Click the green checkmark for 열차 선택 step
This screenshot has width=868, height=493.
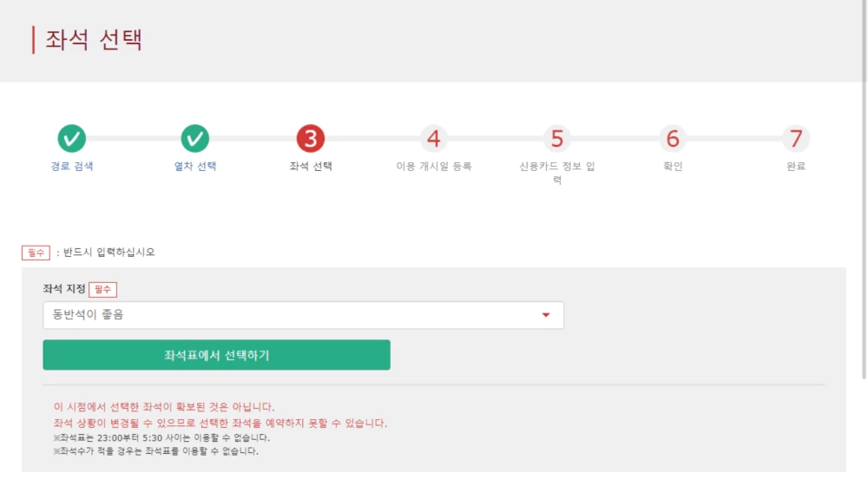click(x=194, y=138)
